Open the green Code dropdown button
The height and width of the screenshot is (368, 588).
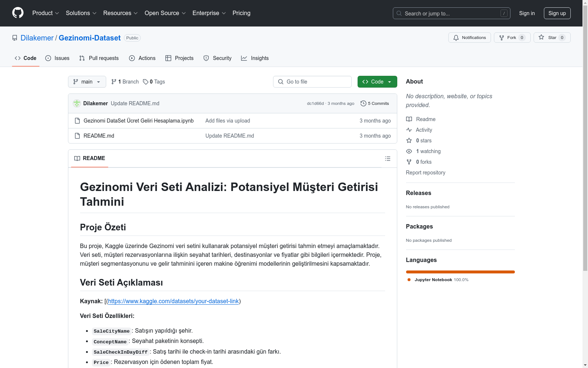377,82
